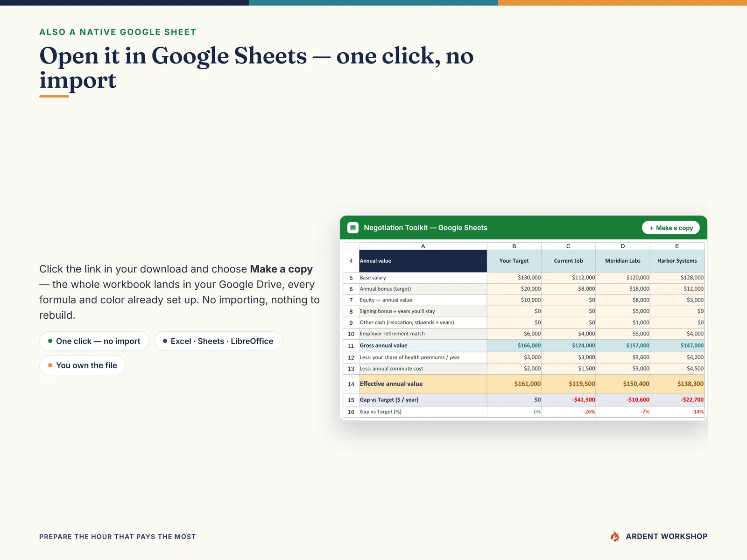Click the $138,300 effective annual value cell
747x560 pixels.
pos(677,384)
